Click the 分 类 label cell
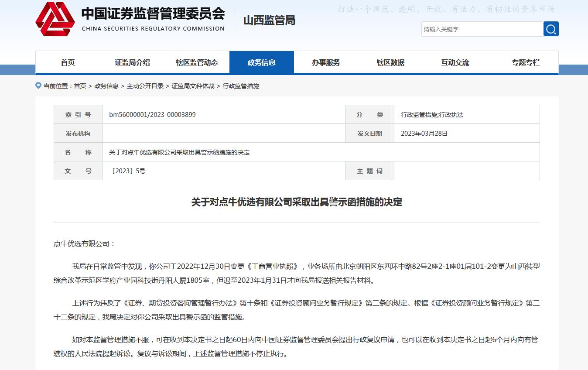 click(369, 115)
